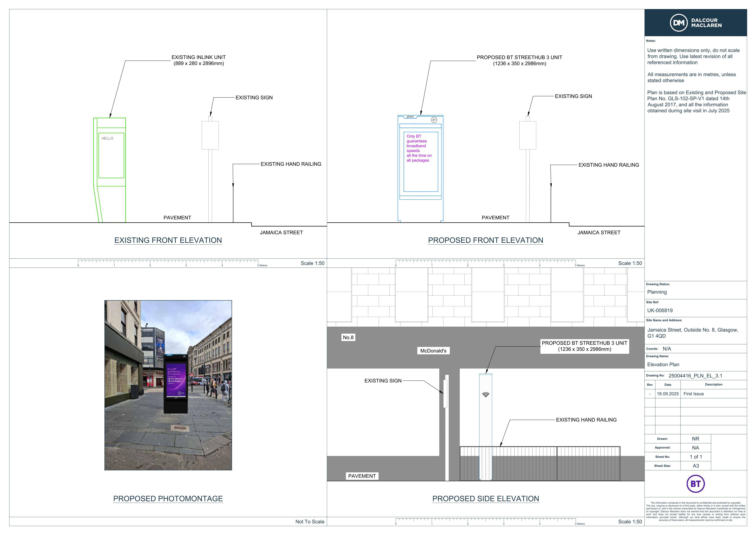756x535 pixels.
Task: Click the scale bar under Existing Front Elevation
Action: tap(173, 263)
